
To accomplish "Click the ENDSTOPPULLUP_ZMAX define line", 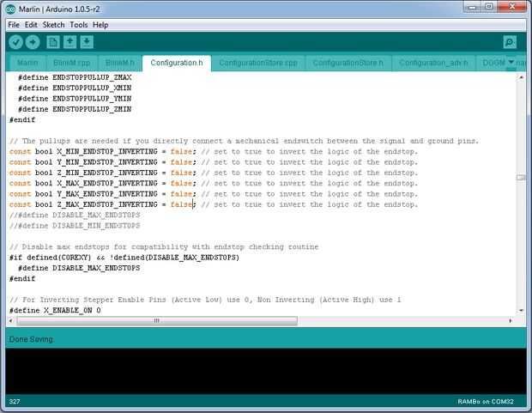I will click(75, 77).
